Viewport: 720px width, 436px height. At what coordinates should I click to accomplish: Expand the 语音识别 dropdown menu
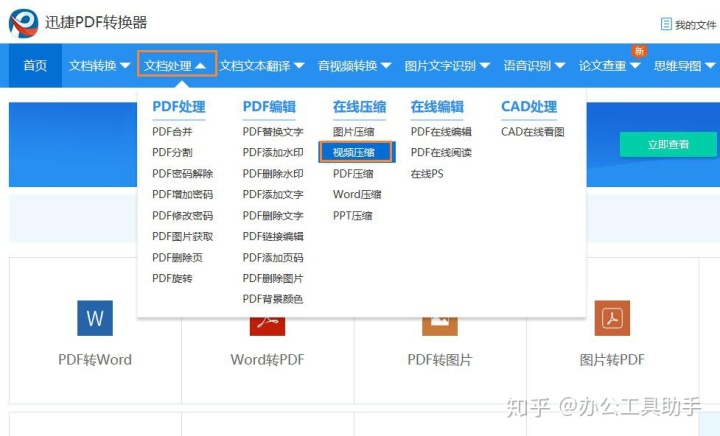point(534,66)
